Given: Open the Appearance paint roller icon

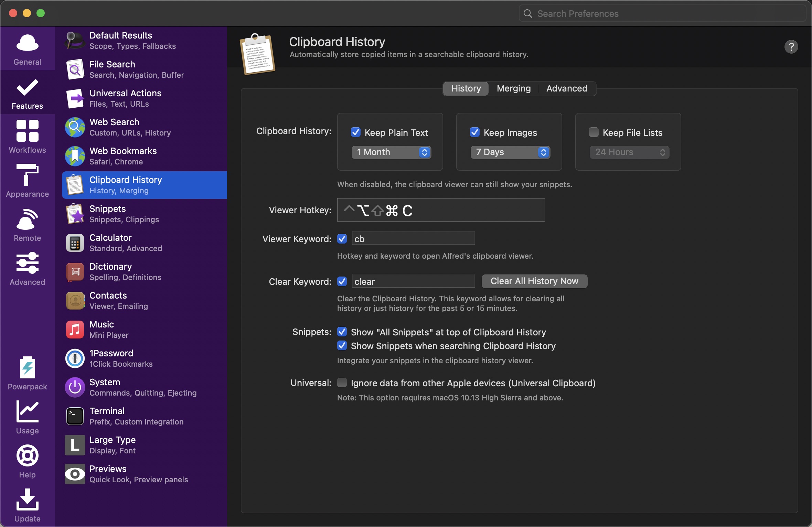Looking at the screenshot, I should pyautogui.click(x=27, y=175).
